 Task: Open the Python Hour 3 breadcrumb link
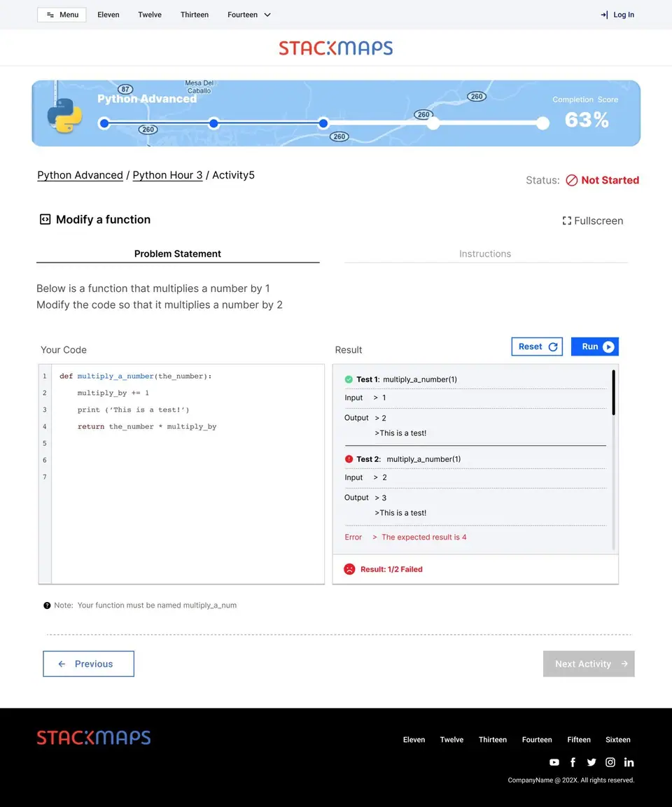coord(168,175)
